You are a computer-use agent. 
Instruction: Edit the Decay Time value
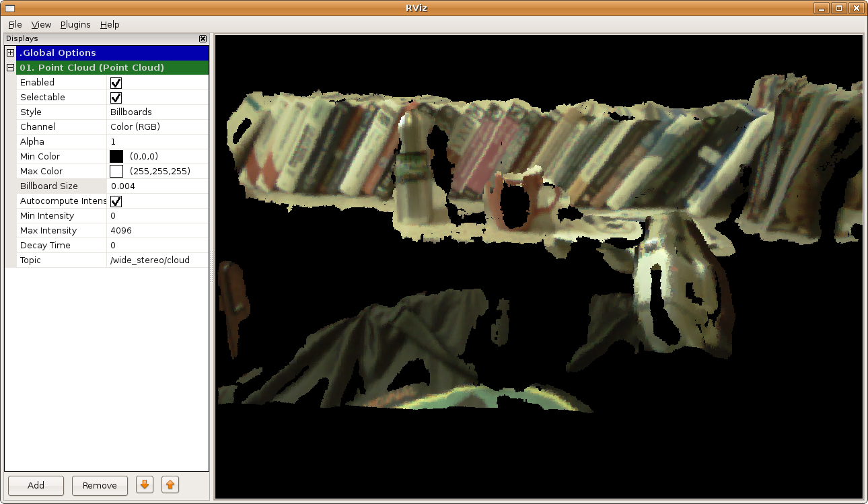pyautogui.click(x=158, y=245)
